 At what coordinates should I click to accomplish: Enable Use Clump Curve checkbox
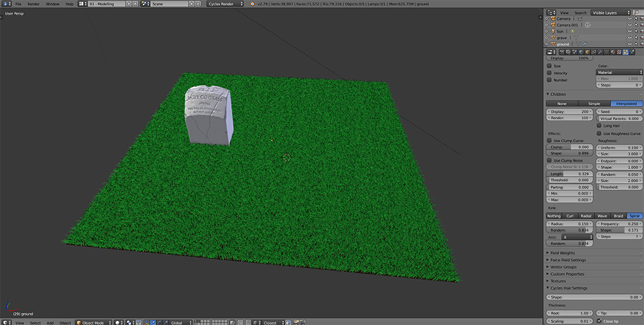pyautogui.click(x=549, y=141)
